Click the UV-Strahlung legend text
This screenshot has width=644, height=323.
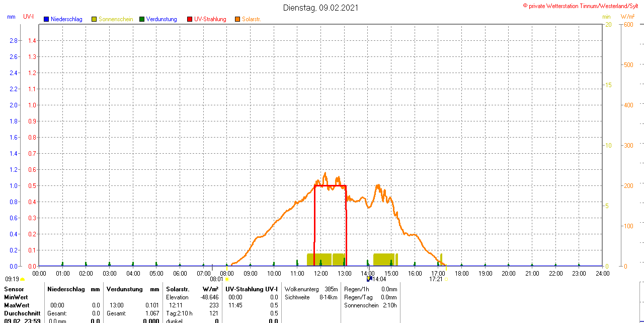[x=210, y=19]
